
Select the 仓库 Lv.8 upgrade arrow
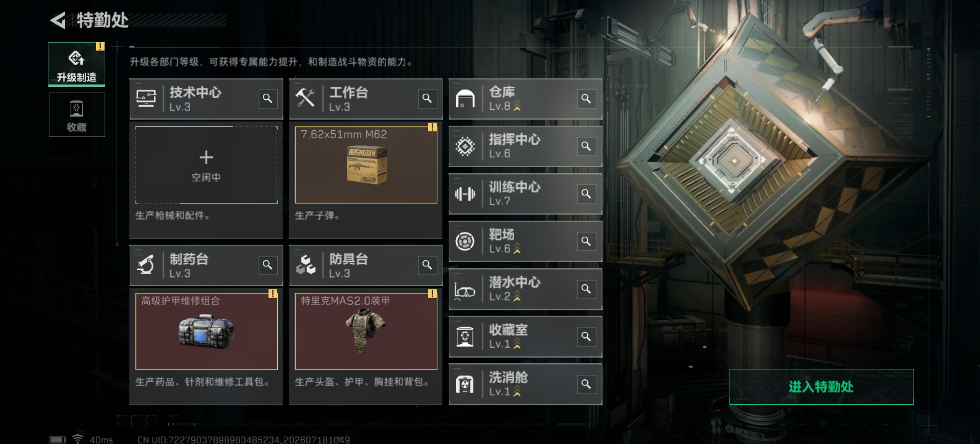point(517,106)
